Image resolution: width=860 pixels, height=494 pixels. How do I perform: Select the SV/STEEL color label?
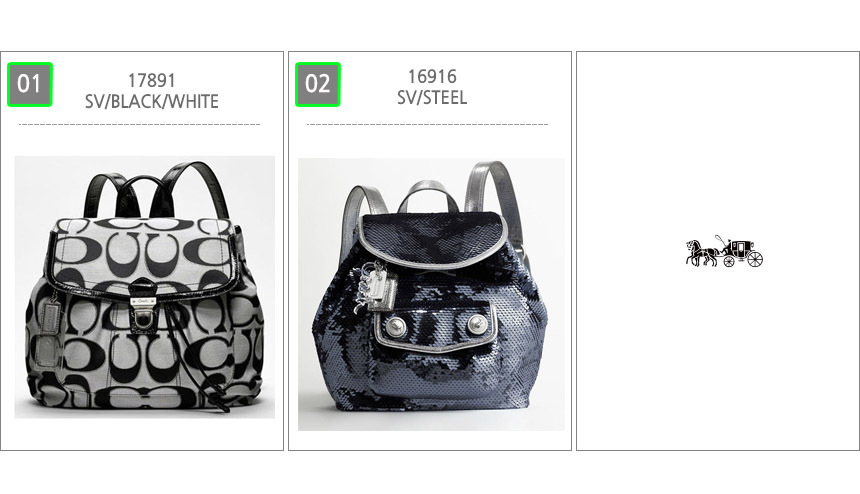[432, 98]
